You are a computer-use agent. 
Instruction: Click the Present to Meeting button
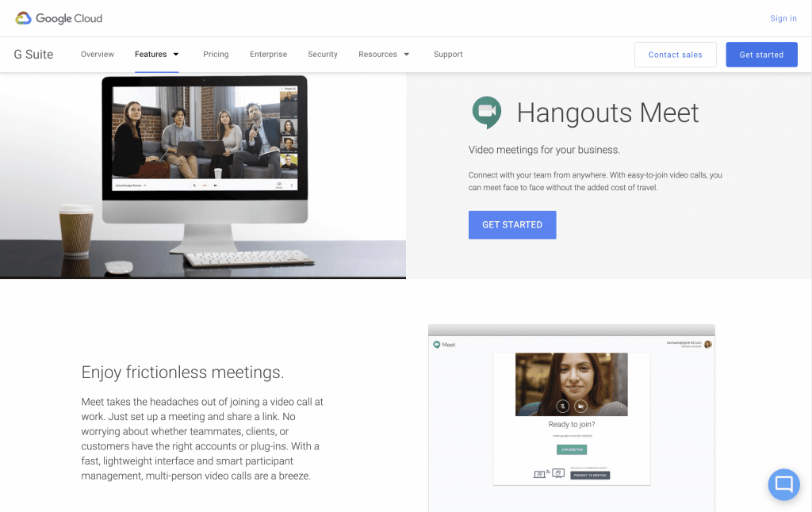(x=590, y=476)
